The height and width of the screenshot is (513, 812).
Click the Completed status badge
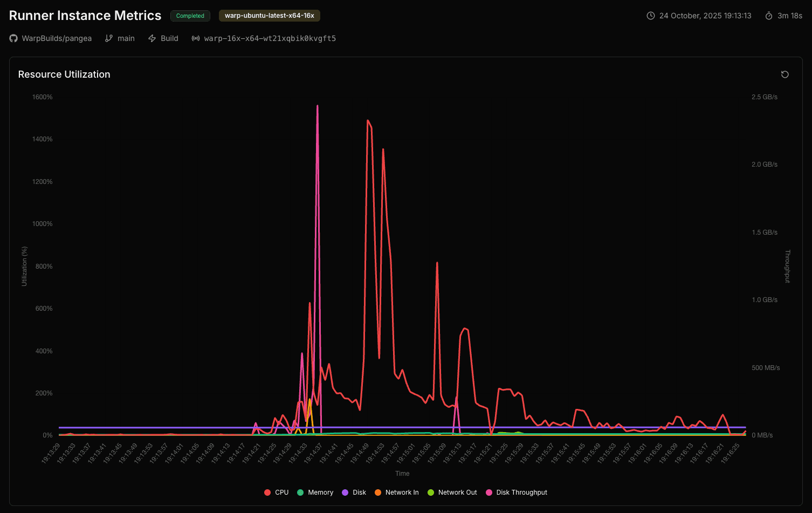tap(190, 16)
